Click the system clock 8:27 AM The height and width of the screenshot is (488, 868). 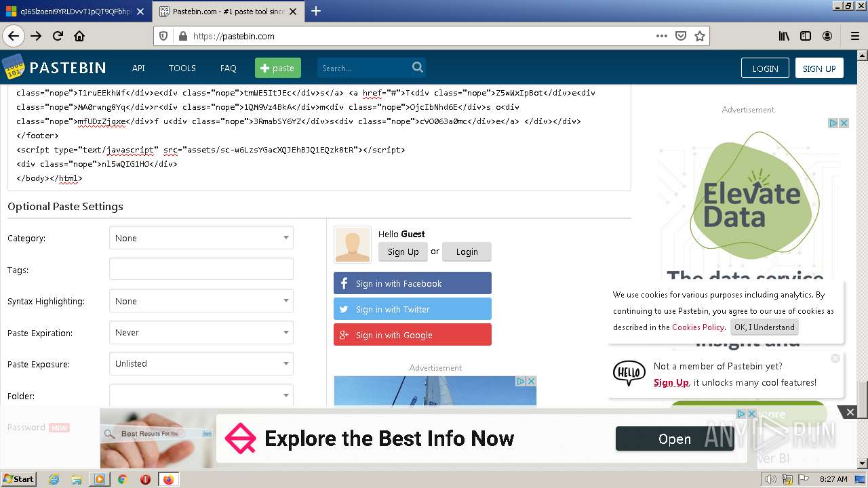click(833, 479)
